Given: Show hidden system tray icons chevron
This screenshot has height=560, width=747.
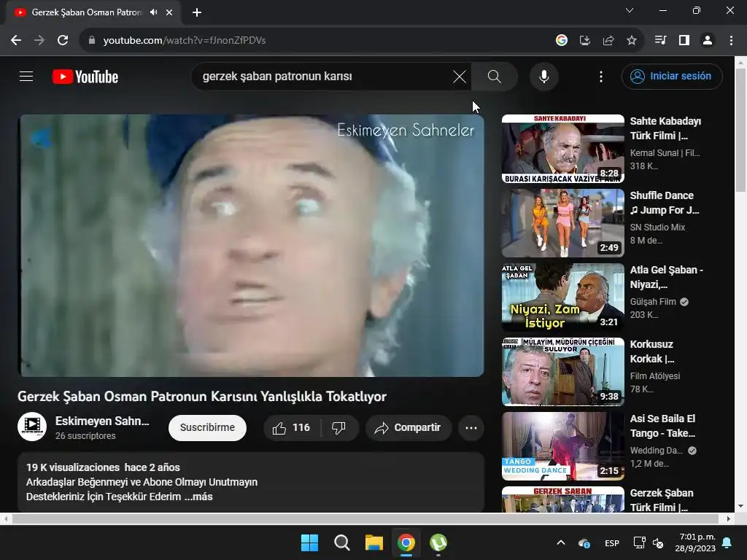Looking at the screenshot, I should 561,542.
